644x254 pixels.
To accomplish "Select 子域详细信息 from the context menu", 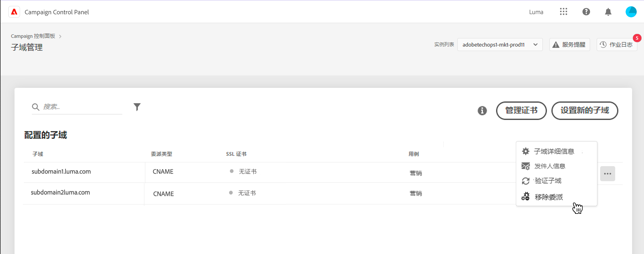I will pos(554,151).
